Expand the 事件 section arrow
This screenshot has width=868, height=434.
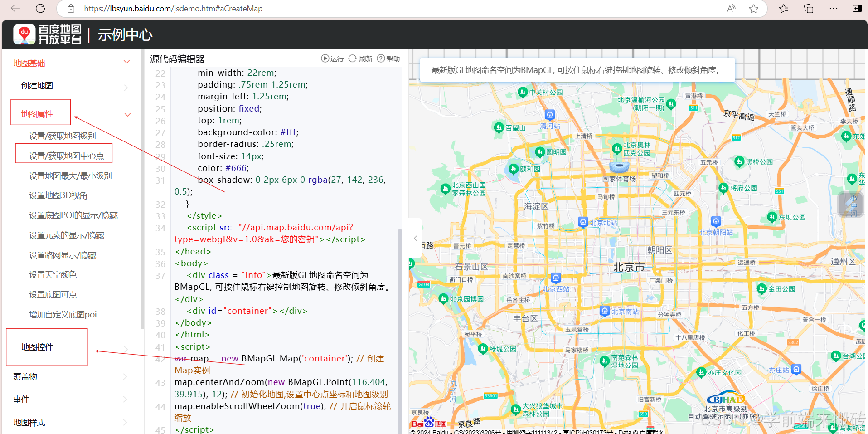click(x=125, y=400)
